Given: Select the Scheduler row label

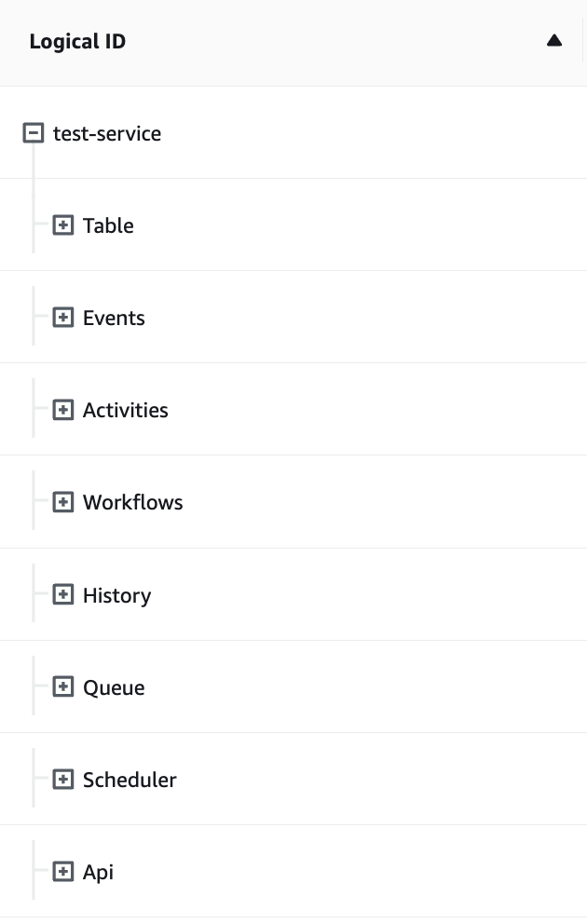Looking at the screenshot, I should pos(130,780).
